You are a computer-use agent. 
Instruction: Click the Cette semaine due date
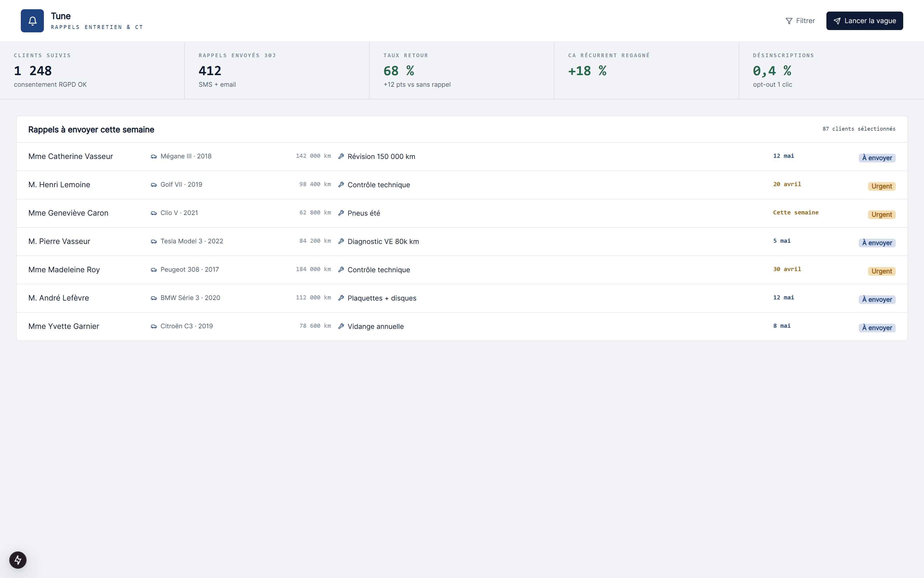796,212
